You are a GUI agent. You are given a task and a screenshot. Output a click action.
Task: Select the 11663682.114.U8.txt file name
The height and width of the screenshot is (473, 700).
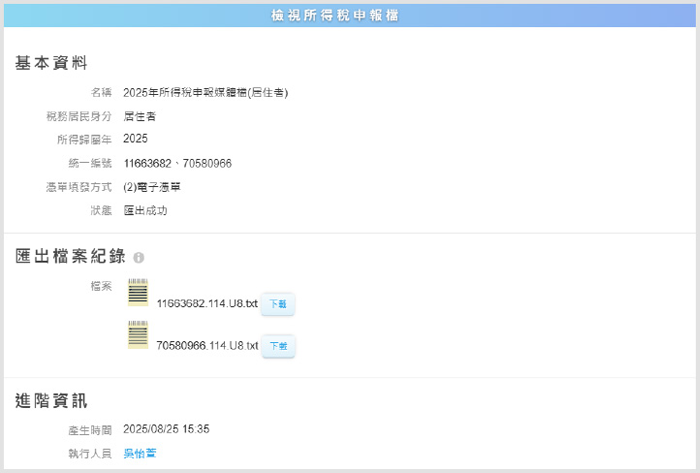[x=207, y=304]
